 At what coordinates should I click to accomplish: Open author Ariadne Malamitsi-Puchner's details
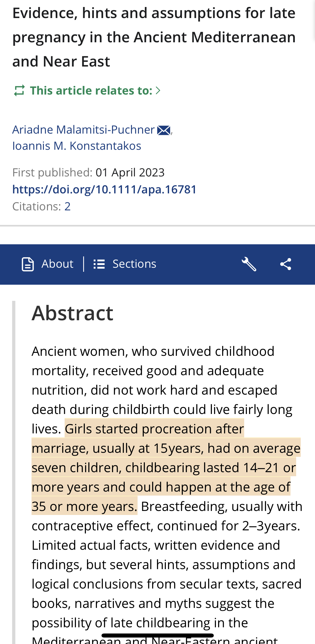[83, 130]
